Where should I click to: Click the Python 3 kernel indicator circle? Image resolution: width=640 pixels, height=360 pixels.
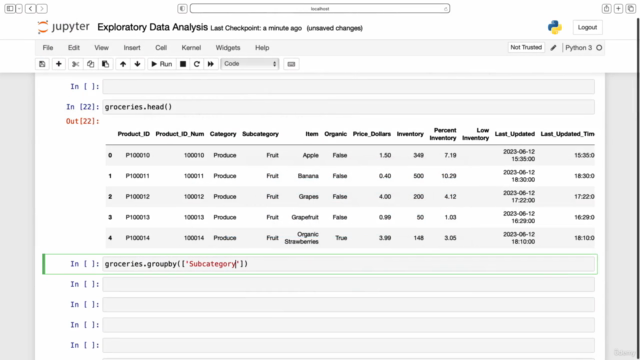pyautogui.click(x=599, y=48)
